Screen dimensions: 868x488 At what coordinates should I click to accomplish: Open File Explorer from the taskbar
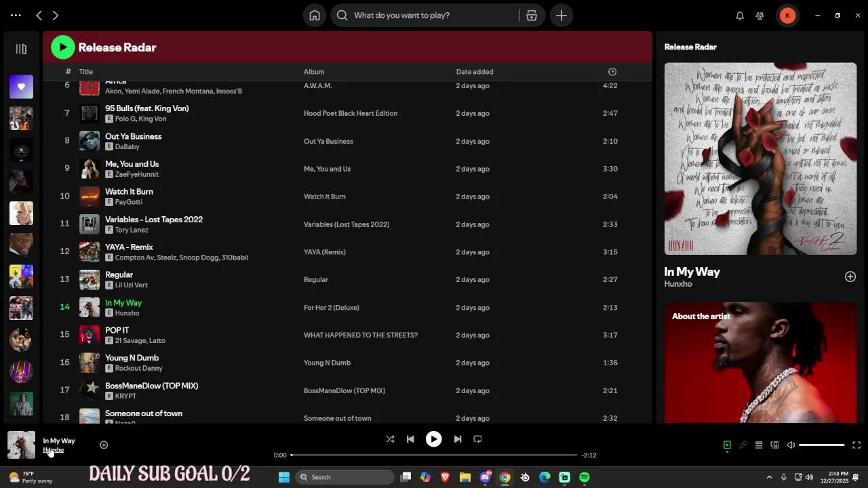click(465, 477)
